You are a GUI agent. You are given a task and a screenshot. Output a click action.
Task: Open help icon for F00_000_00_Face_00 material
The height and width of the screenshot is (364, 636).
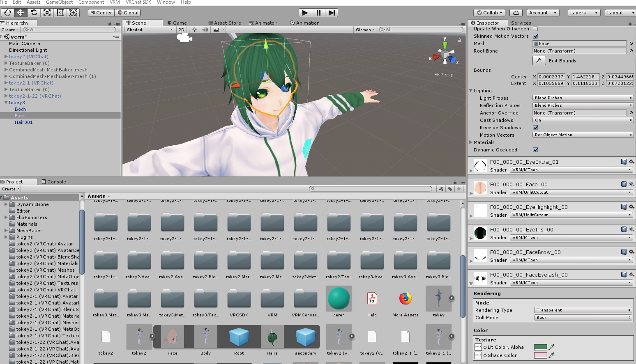(624, 184)
